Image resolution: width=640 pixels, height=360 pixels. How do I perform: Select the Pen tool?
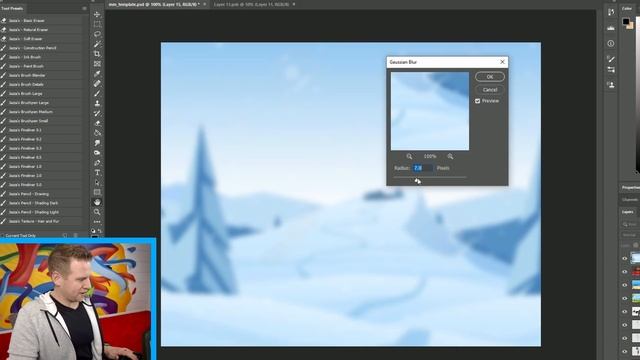[97, 163]
